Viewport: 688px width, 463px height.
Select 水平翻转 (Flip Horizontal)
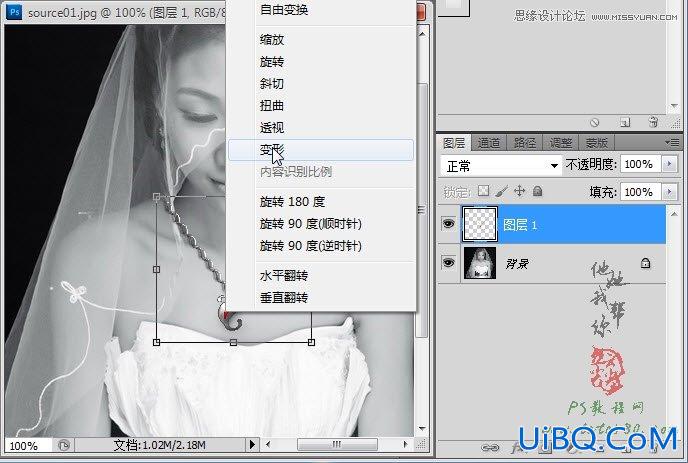pos(284,276)
